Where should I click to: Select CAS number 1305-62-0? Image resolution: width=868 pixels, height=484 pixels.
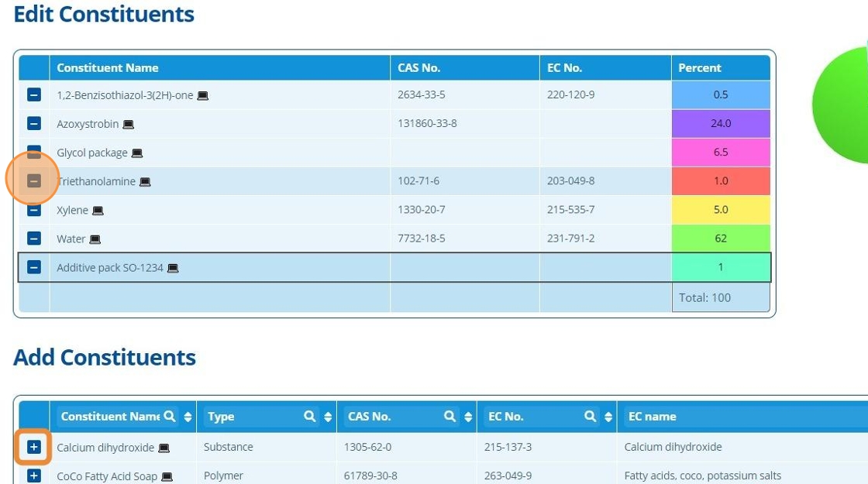(367, 446)
